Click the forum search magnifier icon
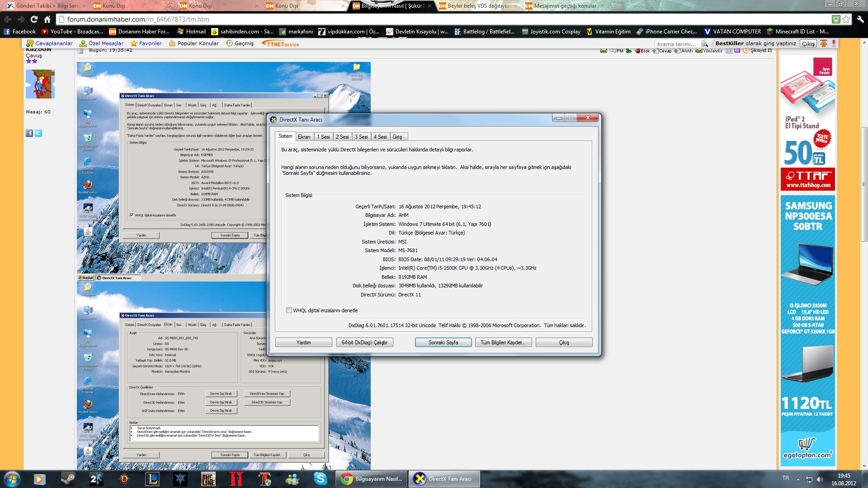 coord(704,44)
